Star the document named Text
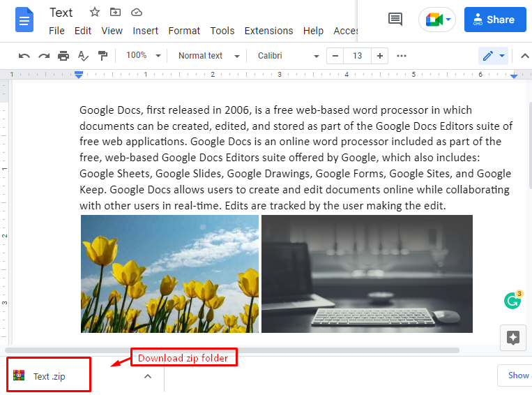Image resolution: width=532 pixels, height=395 pixels. 95,13
